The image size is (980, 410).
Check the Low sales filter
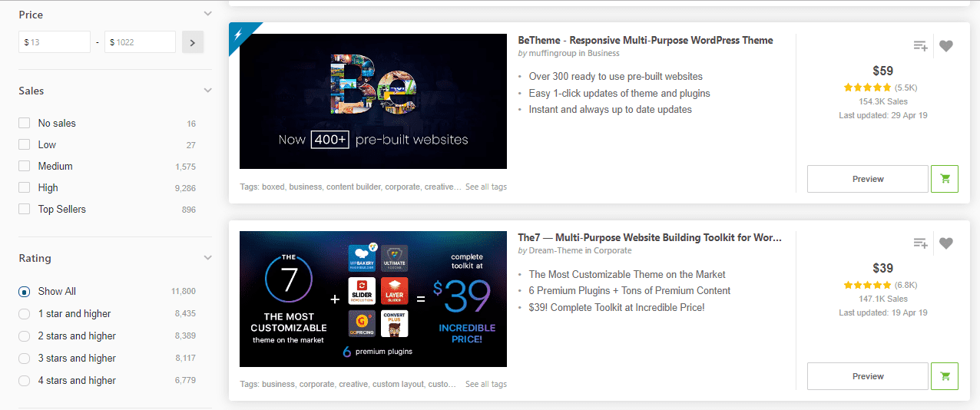[25, 144]
